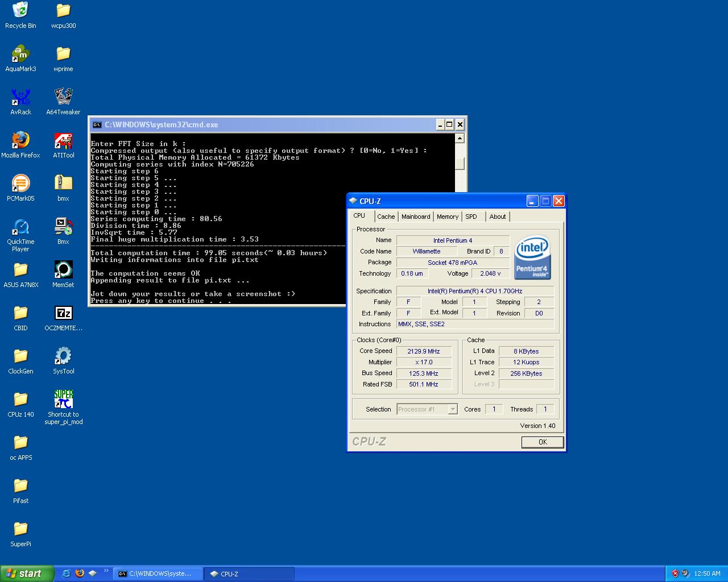This screenshot has height=582, width=728.
Task: Click the taskbar clock showing 12:50 AM
Action: pos(707,573)
